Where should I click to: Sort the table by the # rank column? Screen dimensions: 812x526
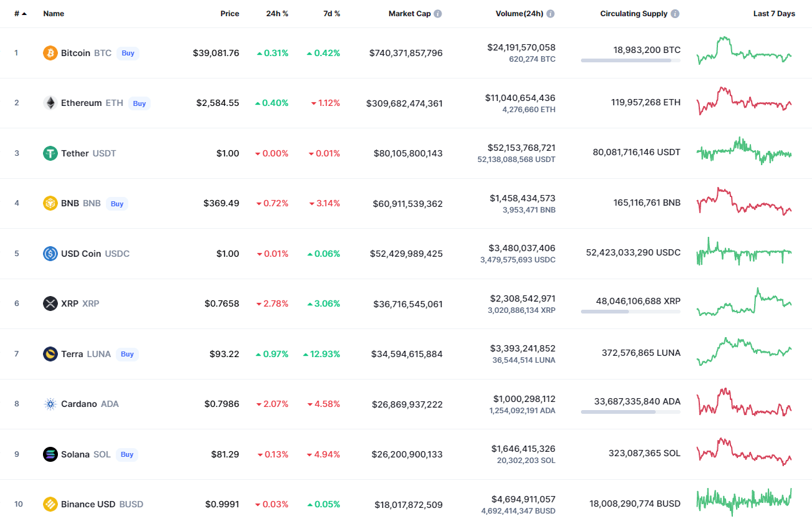pos(20,14)
